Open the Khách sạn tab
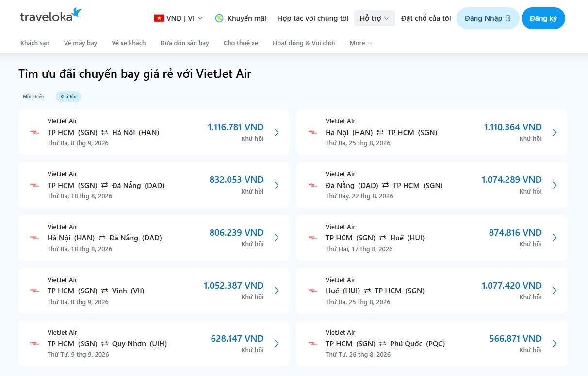Image resolution: width=588 pixels, height=376 pixels. tap(35, 43)
